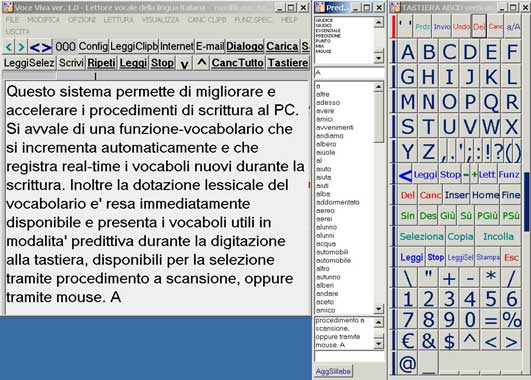The image size is (531, 380).
Task: Open the VISUALIZZA menu
Action: (x=160, y=20)
